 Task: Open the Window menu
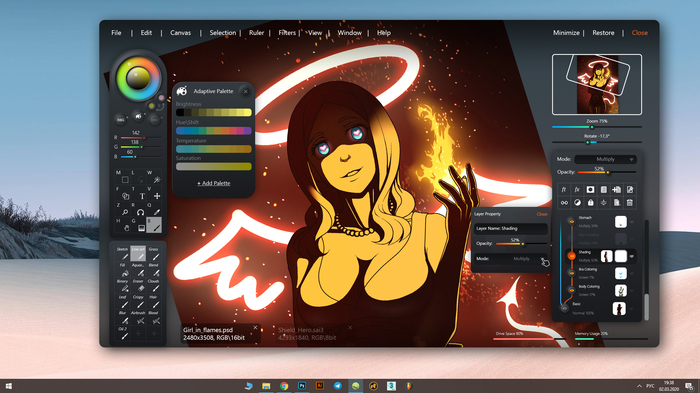pos(350,33)
